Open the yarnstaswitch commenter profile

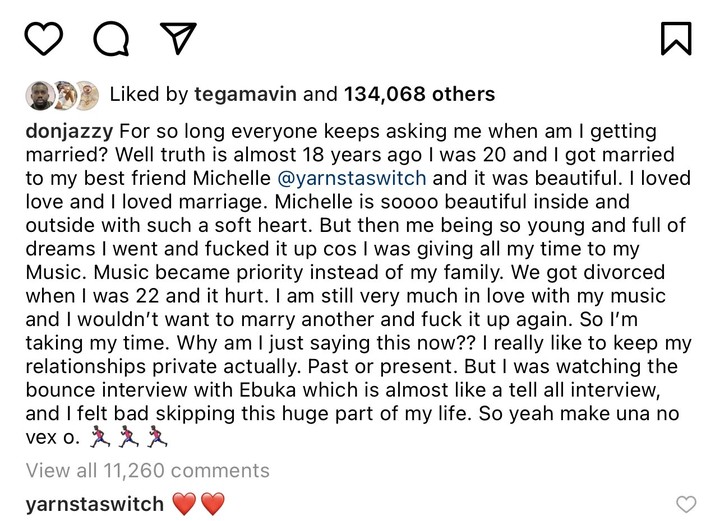point(94,504)
